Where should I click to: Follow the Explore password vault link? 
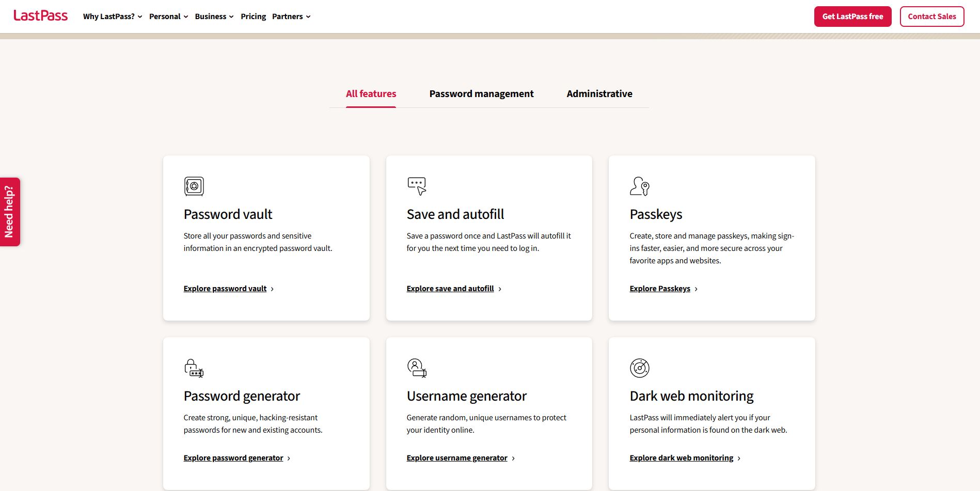225,289
